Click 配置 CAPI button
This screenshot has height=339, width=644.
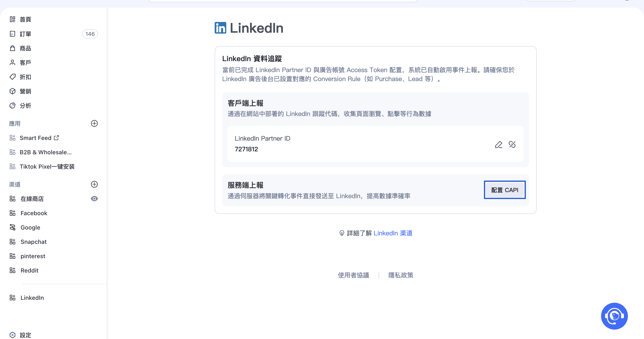click(504, 190)
